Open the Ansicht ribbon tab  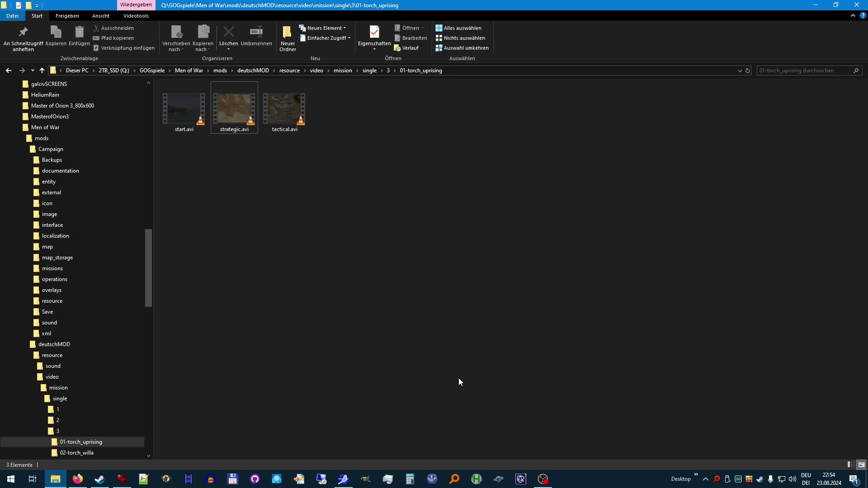pyautogui.click(x=100, y=16)
